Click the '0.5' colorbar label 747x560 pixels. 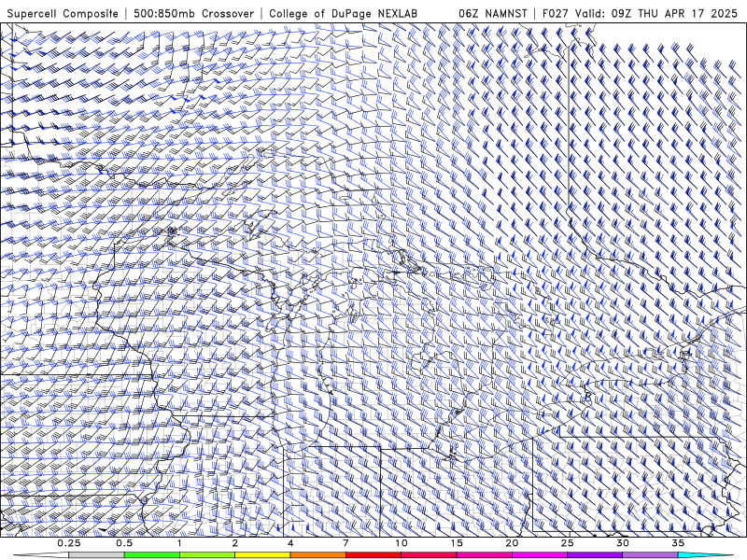coord(124,543)
